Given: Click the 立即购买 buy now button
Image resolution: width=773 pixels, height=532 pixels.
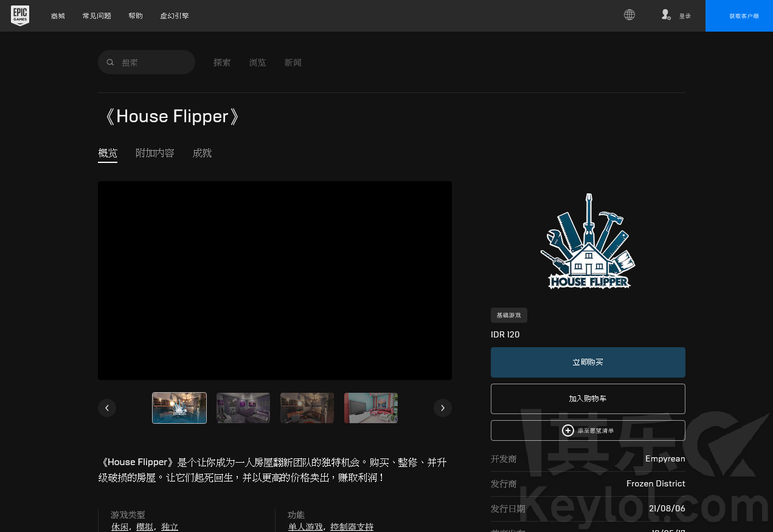Looking at the screenshot, I should [588, 362].
